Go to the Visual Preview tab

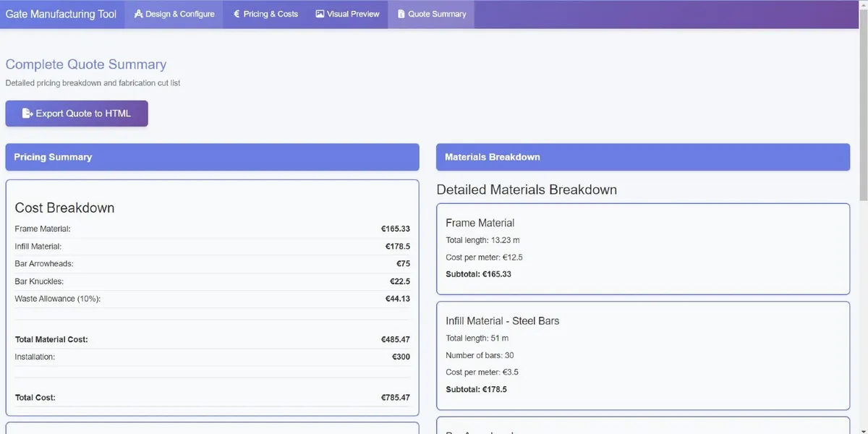point(347,14)
